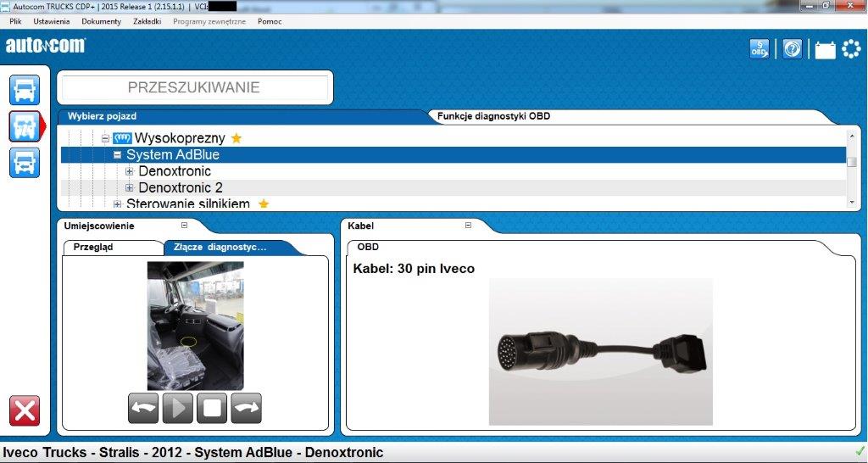This screenshot has height=463, width=868.
Task: Click the tree scrollbar down arrow
Action: click(851, 204)
